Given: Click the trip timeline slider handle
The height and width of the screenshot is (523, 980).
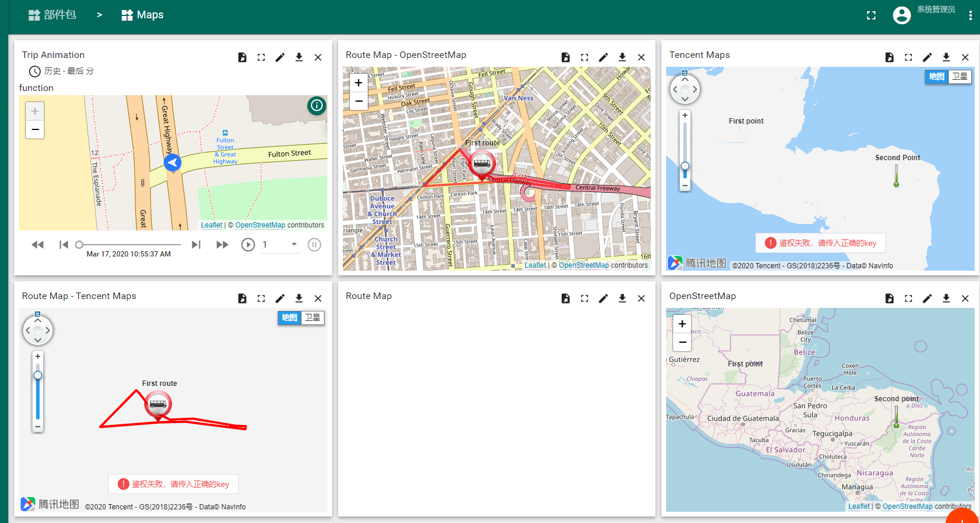Looking at the screenshot, I should (x=79, y=245).
